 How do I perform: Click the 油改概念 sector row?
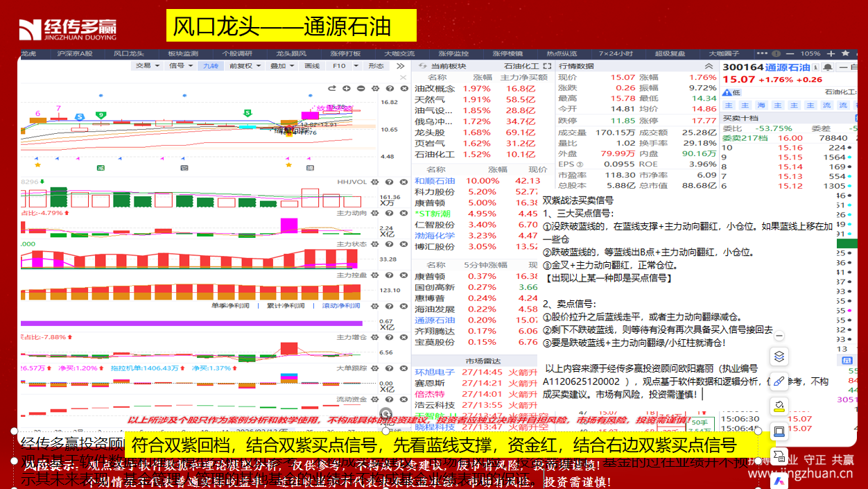[x=435, y=89]
